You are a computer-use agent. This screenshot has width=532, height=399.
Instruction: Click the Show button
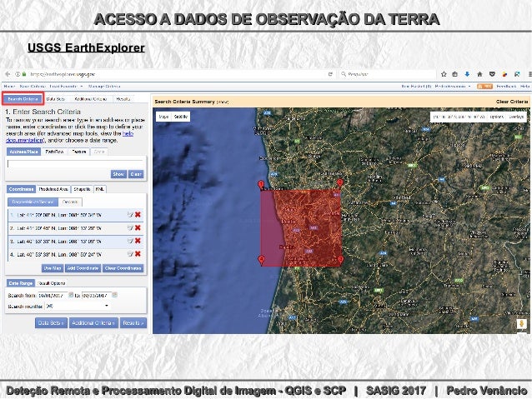click(118, 174)
